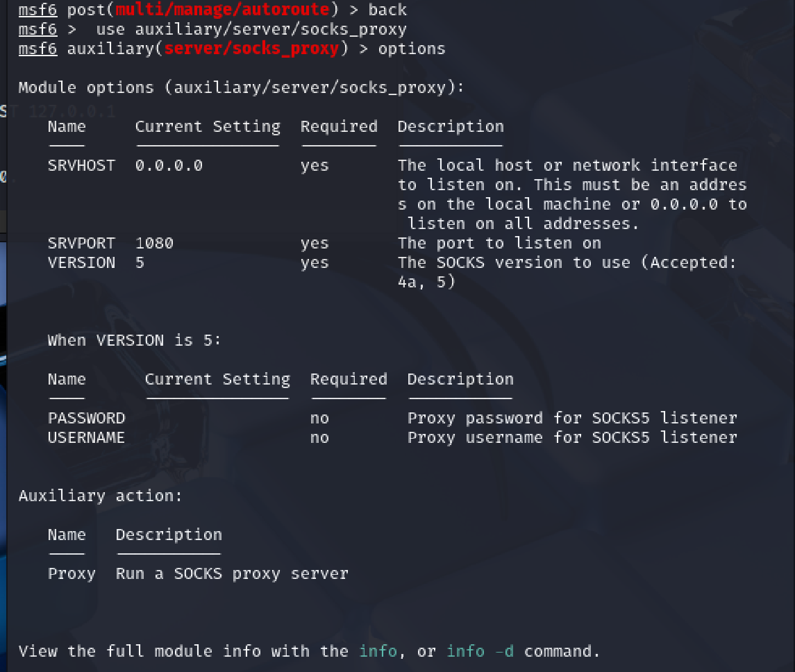Click the green info command text

378,651
